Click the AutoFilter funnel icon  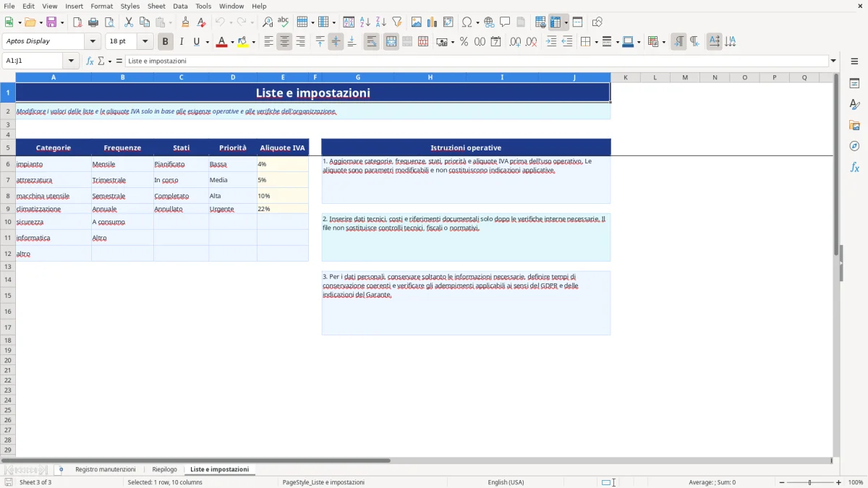397,22
